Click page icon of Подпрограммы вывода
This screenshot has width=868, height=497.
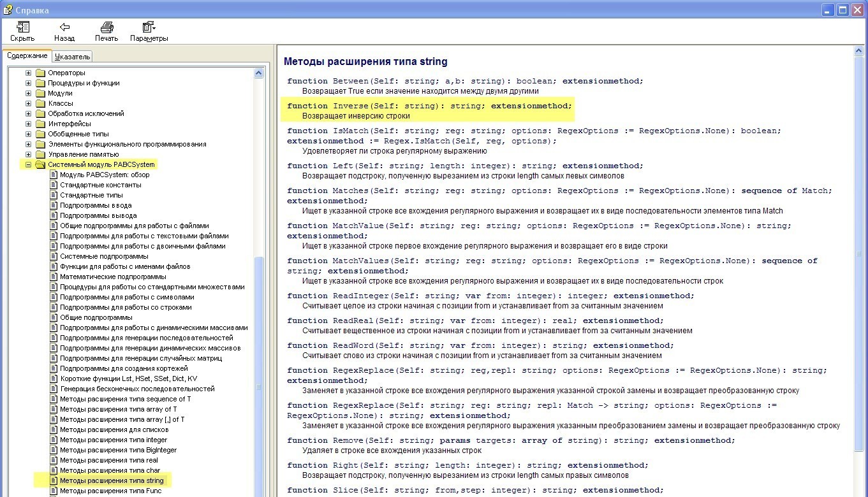(x=54, y=215)
